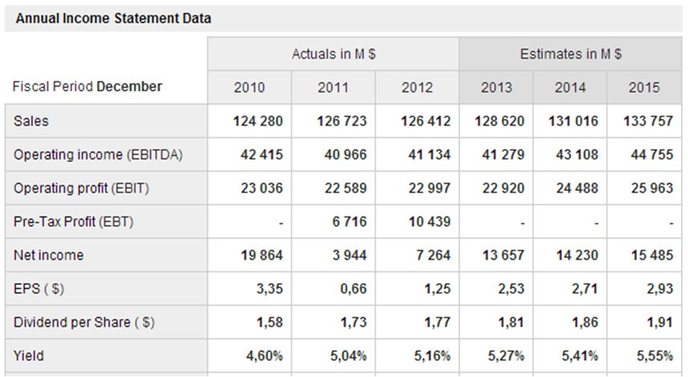
Task: Click the 2014 column header
Action: coord(570,87)
